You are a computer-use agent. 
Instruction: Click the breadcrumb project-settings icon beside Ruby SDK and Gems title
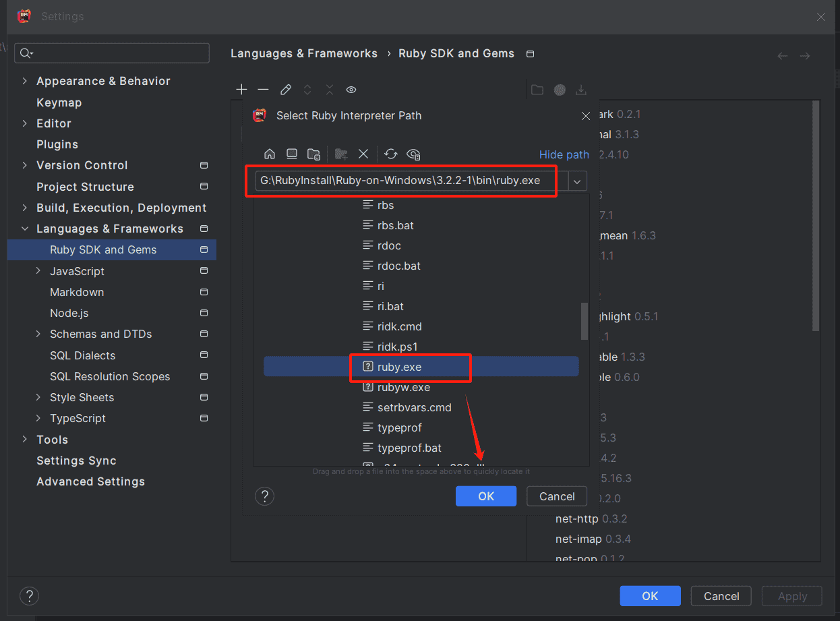pos(530,54)
